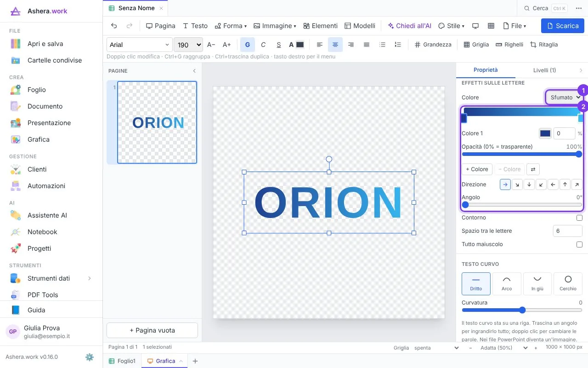Viewport: 588px width, 368px height.
Task: Click the Scarica download button
Action: point(563,26)
